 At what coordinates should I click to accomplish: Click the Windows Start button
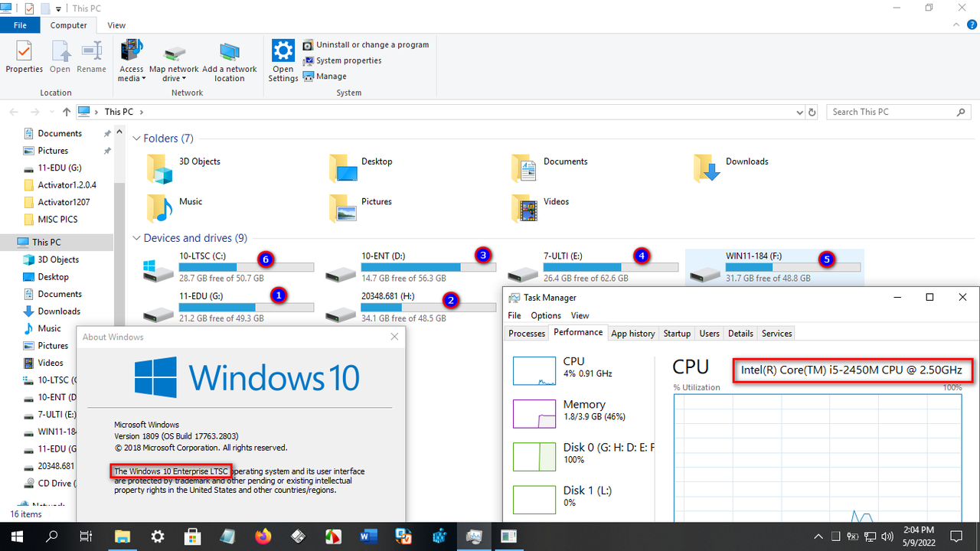pyautogui.click(x=17, y=536)
